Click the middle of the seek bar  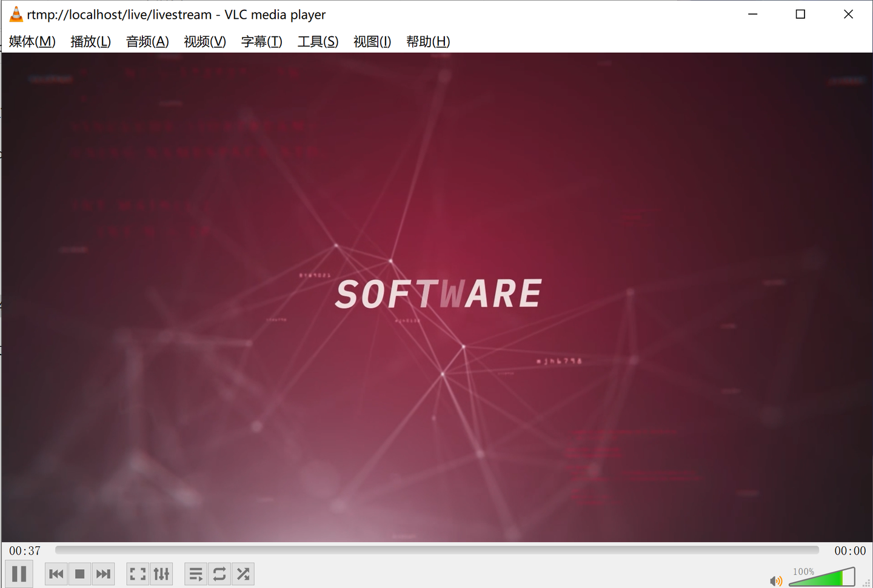438,550
